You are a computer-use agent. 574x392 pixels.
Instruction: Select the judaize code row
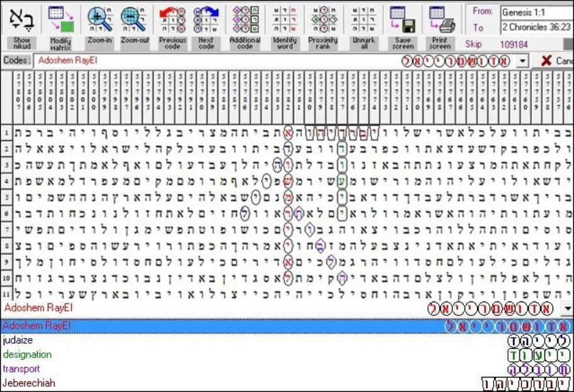[x=287, y=340]
